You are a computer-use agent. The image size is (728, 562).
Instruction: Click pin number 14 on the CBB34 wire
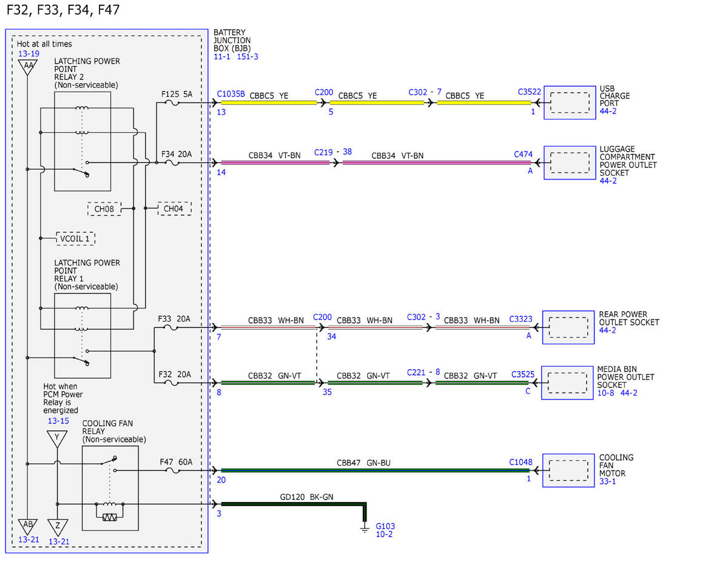click(x=221, y=173)
